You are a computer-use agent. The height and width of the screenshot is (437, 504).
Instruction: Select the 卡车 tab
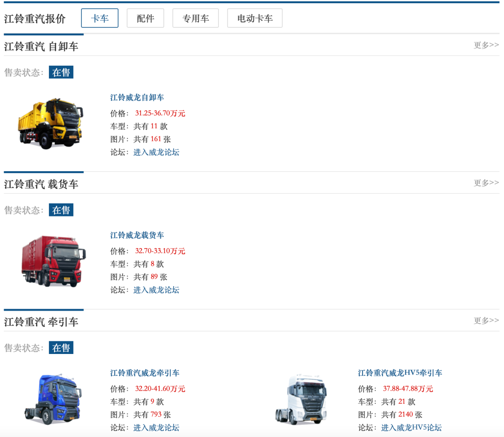(x=99, y=18)
